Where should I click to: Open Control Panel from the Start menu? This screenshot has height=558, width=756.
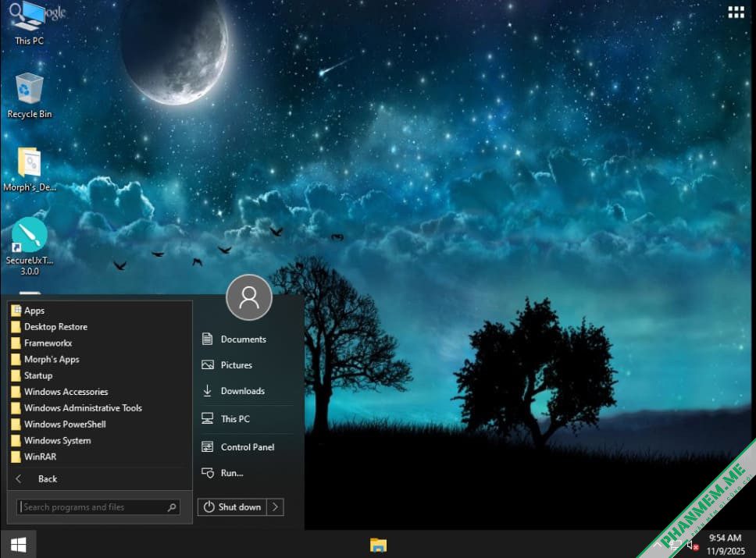(246, 447)
